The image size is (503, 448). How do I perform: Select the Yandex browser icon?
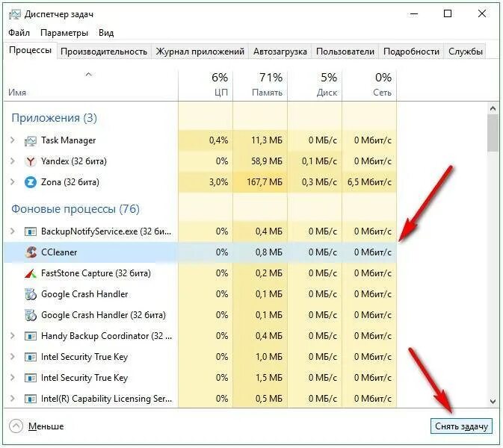[31, 161]
